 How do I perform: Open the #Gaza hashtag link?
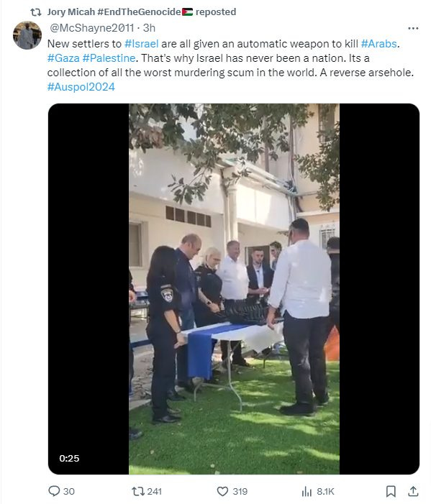click(63, 58)
